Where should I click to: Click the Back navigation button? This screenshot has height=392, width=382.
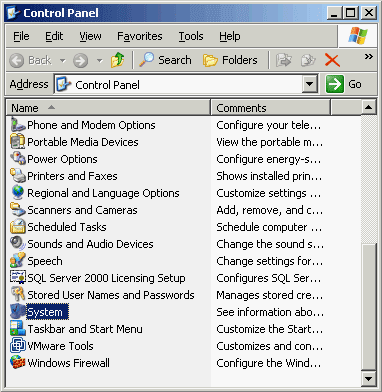click(30, 60)
